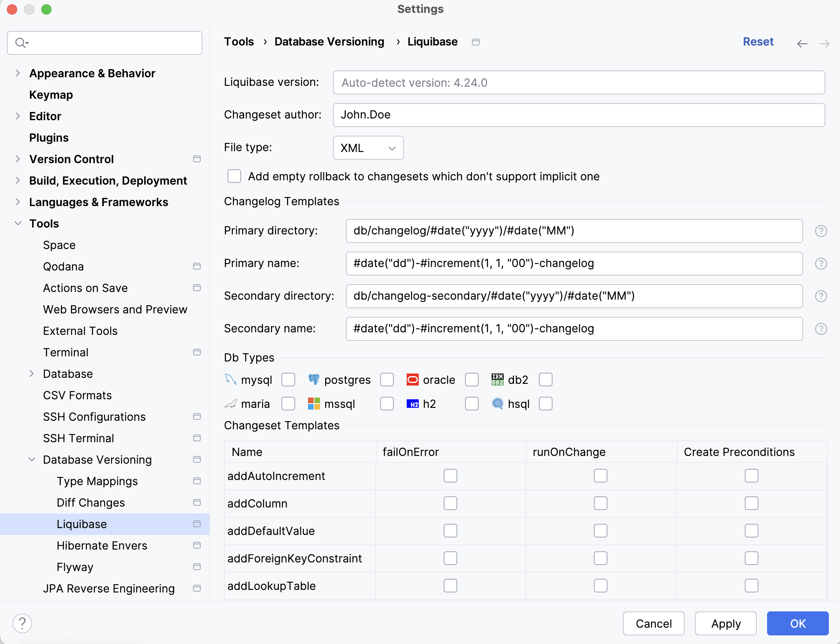
Task: Click the Reset link
Action: (758, 42)
